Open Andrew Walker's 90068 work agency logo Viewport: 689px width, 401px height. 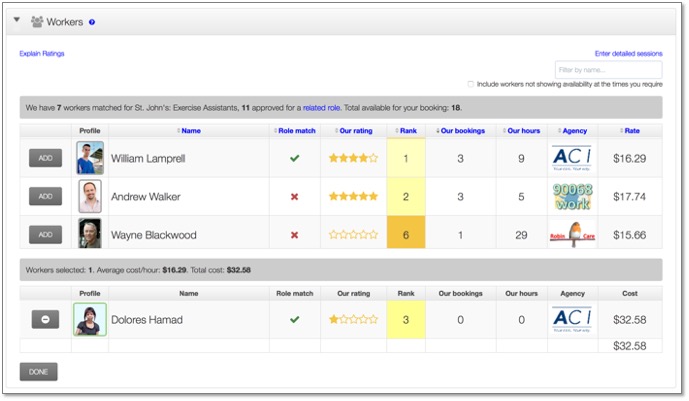[571, 197]
